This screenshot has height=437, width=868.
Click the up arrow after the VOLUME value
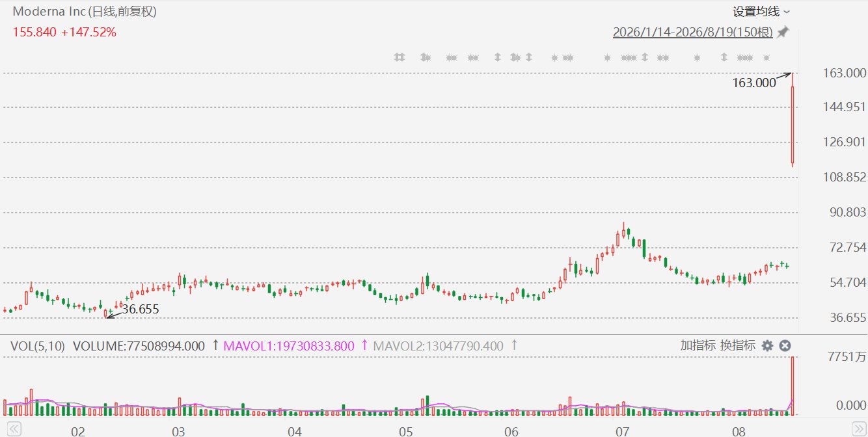215,345
